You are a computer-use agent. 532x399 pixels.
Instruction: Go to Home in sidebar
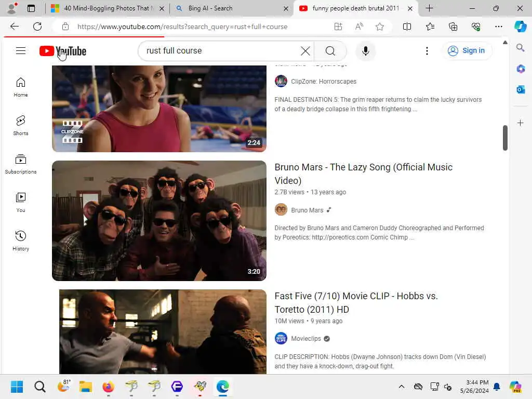coord(21,87)
